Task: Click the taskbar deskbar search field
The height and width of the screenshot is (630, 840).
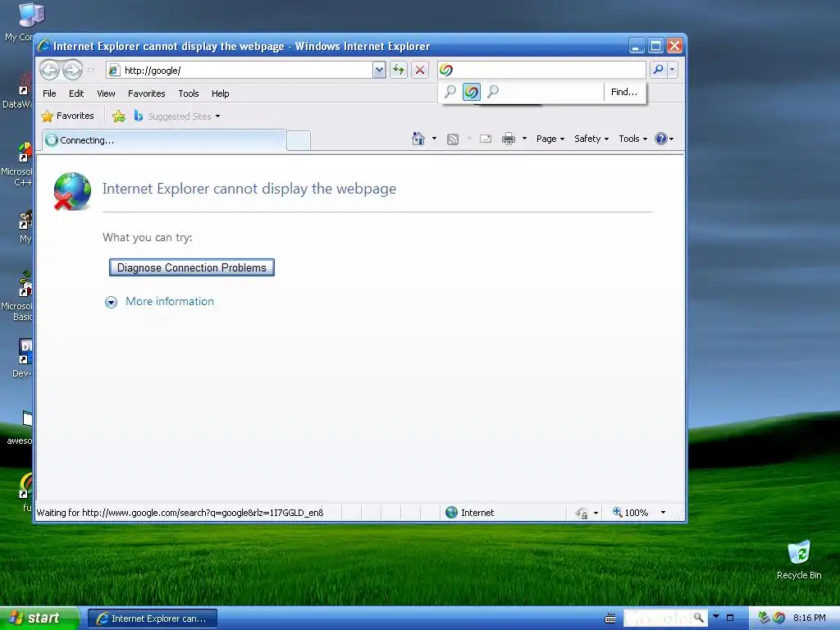Action: tap(657, 619)
